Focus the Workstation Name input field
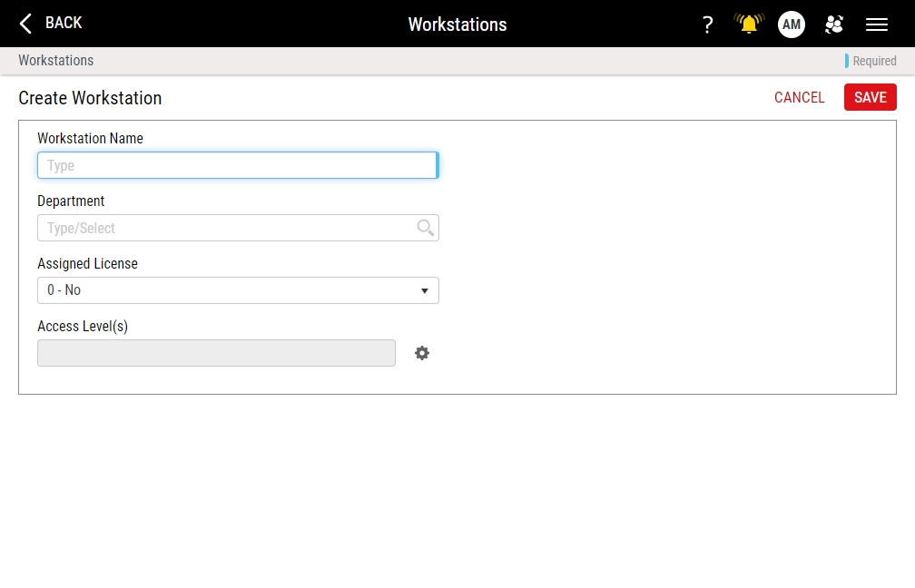Image resolution: width=915 pixels, height=588 pixels. click(x=237, y=165)
